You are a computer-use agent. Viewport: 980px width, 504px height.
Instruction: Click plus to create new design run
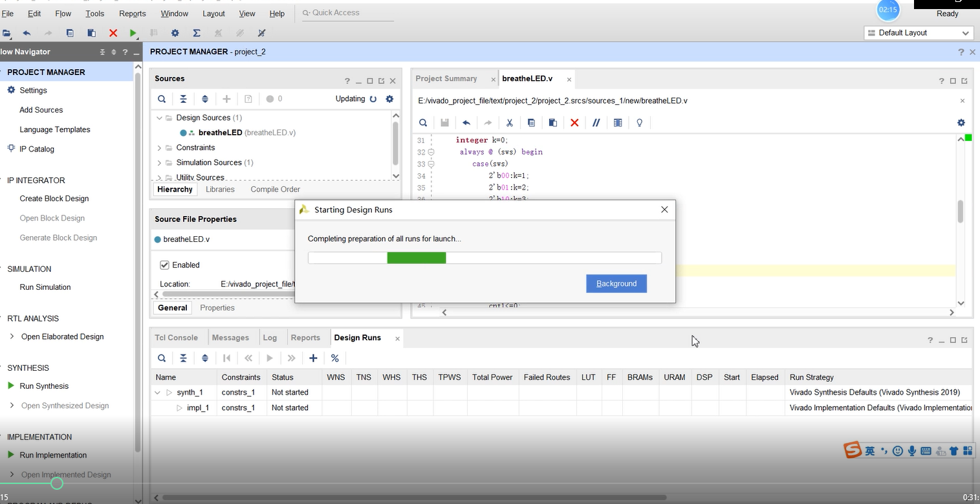(x=313, y=358)
